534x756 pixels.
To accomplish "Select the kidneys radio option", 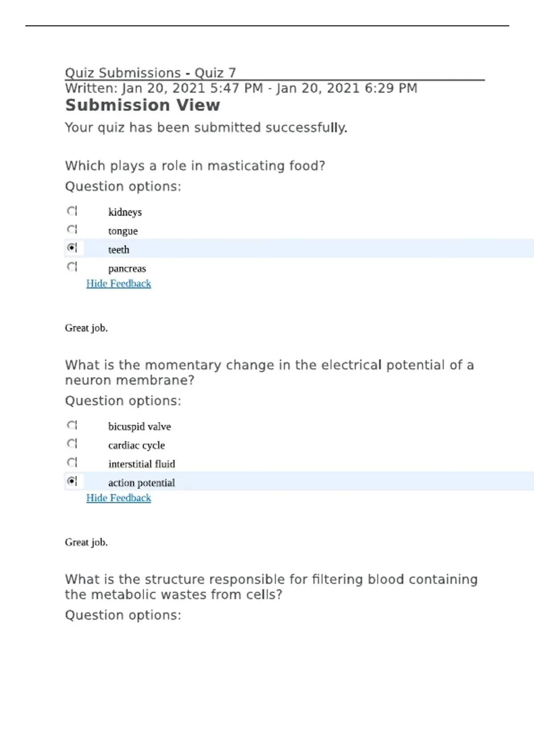I will 72,211.
